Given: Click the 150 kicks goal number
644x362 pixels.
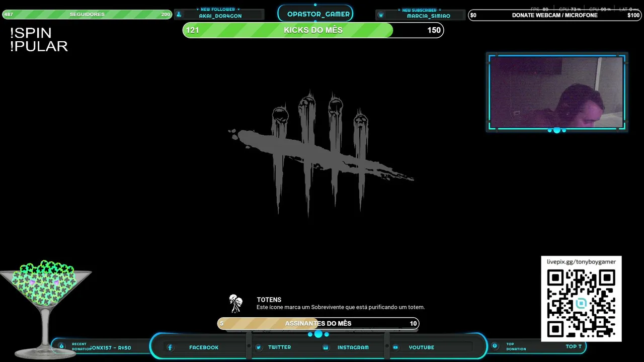Looking at the screenshot, I should (x=434, y=30).
